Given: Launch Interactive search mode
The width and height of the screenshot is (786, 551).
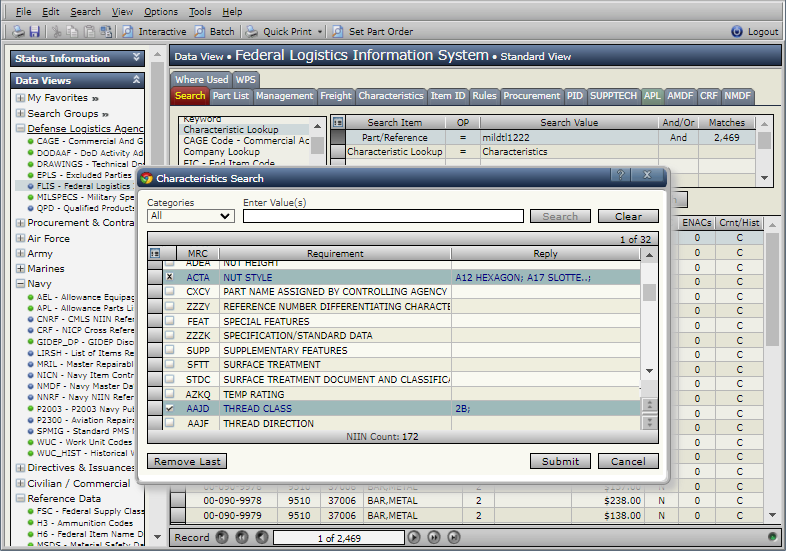Looking at the screenshot, I should pyautogui.click(x=154, y=32).
